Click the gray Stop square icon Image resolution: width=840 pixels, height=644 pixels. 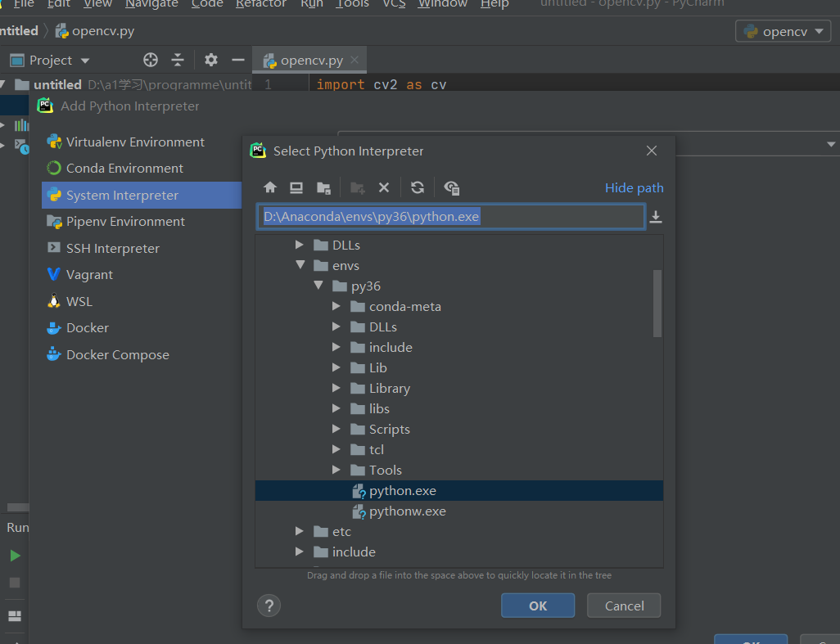15,583
